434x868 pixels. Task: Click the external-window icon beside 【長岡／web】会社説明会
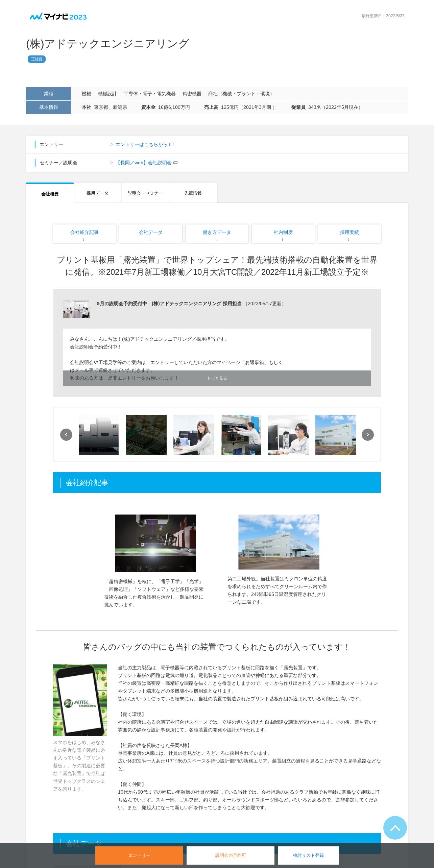click(x=175, y=163)
